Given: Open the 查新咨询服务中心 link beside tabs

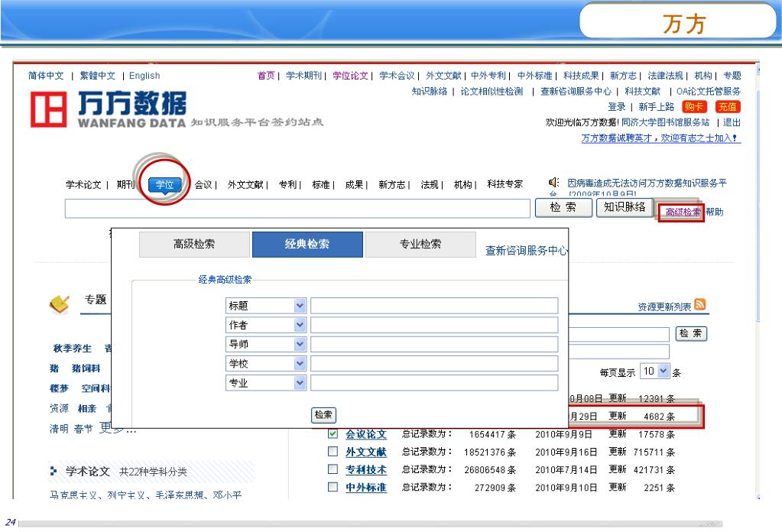Looking at the screenshot, I should (526, 250).
